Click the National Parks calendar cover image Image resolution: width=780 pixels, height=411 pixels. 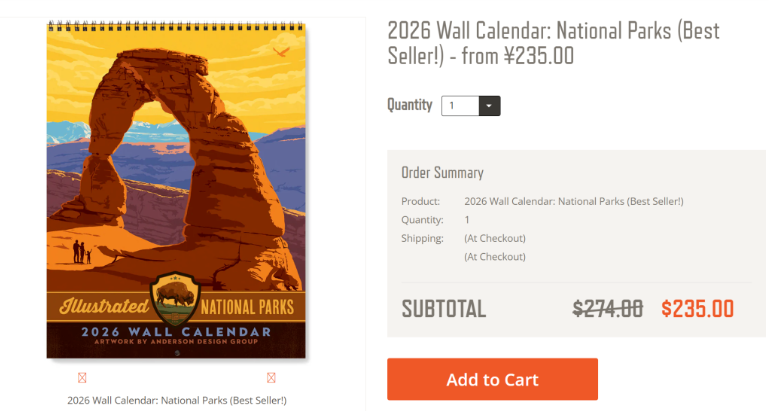tap(176, 190)
